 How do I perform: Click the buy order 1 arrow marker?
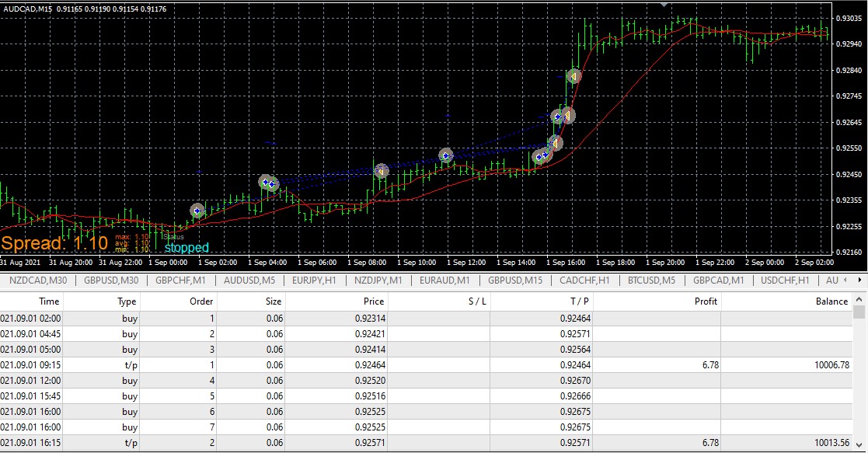click(x=197, y=211)
